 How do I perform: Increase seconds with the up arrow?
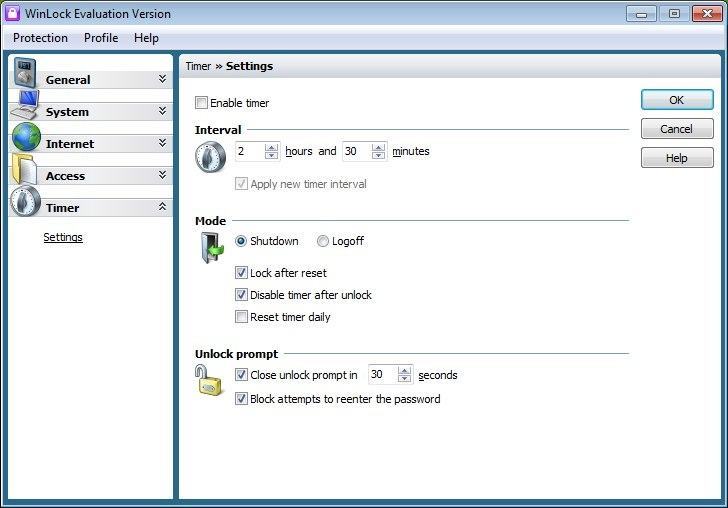(x=404, y=371)
